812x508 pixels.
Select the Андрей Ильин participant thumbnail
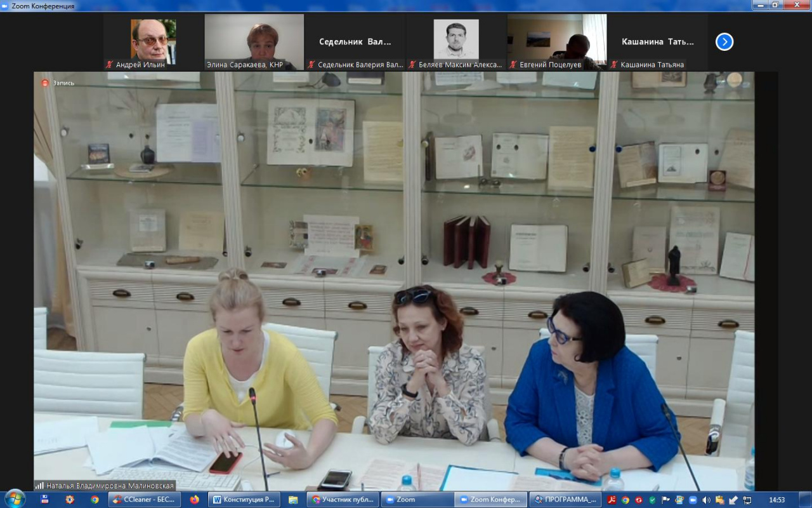point(153,41)
